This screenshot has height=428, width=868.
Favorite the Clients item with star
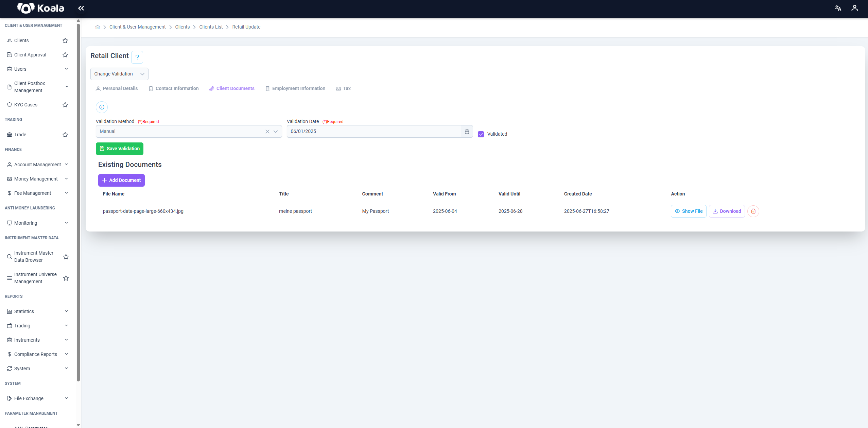[65, 40]
